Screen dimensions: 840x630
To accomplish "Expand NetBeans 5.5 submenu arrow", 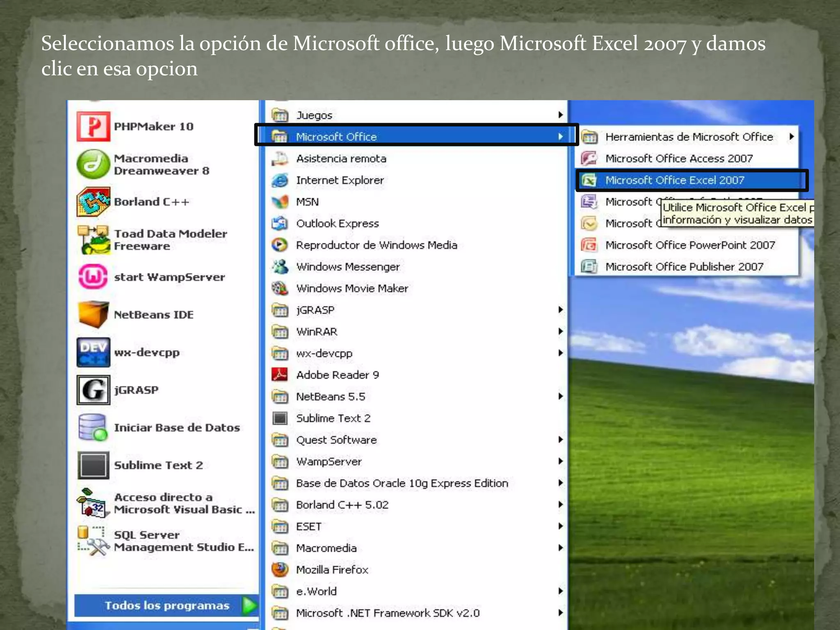I will coord(560,396).
